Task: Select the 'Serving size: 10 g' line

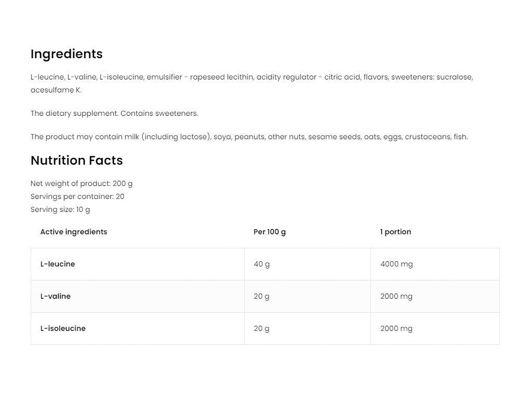Action: click(60, 209)
